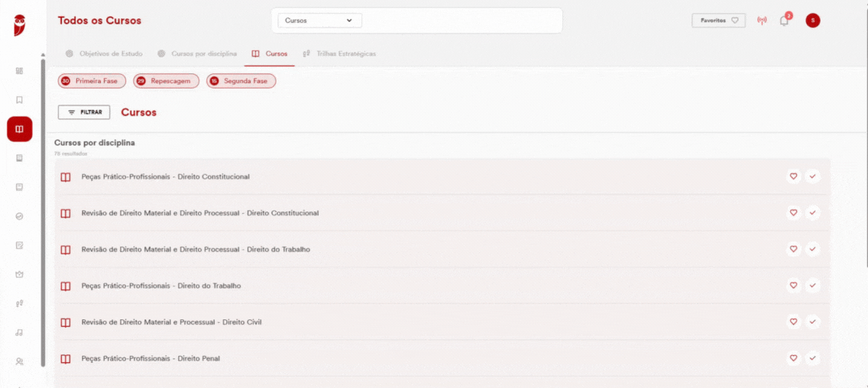
Task: Click the live broadcast signal icon
Action: [x=763, y=21]
